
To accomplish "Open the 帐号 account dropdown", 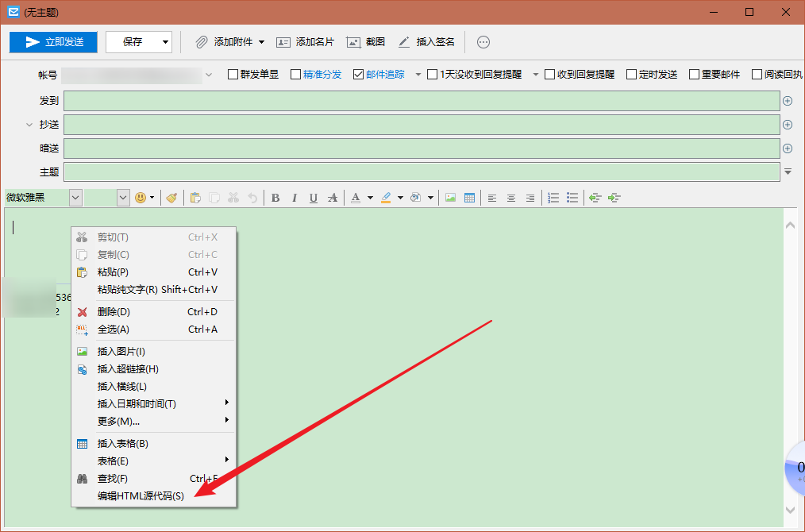I will [x=209, y=75].
